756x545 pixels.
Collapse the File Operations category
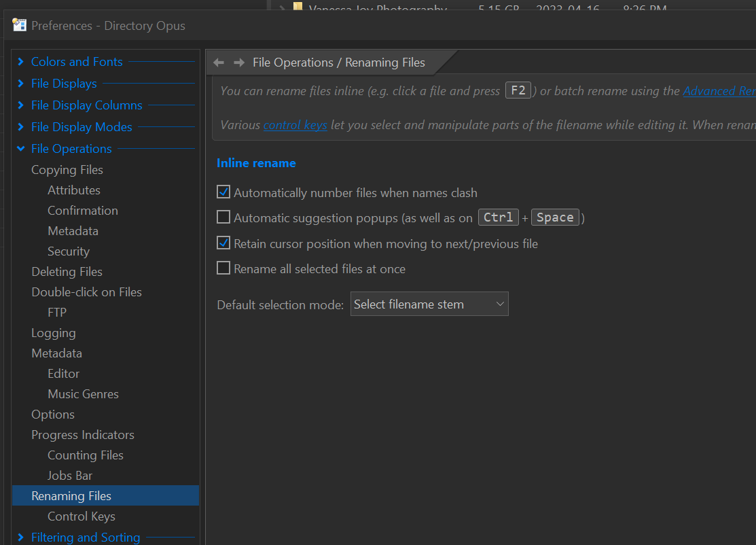click(x=21, y=149)
